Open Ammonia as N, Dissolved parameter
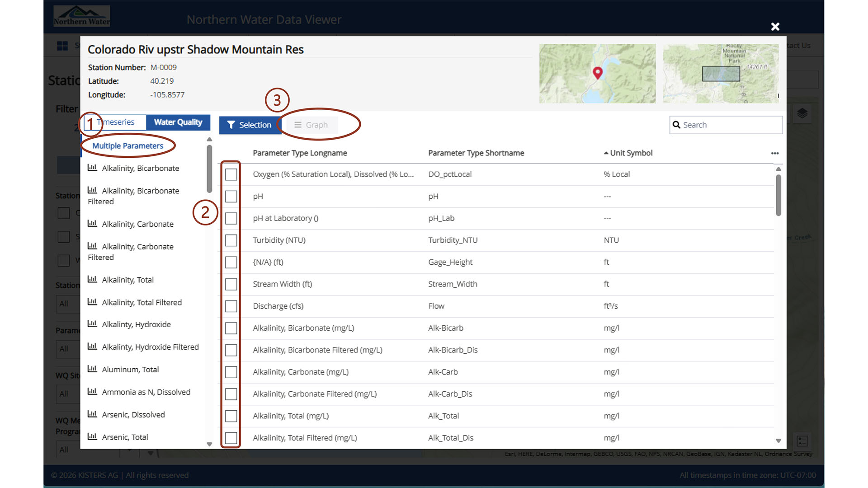Screen dimensions: 868x488 click(x=146, y=392)
